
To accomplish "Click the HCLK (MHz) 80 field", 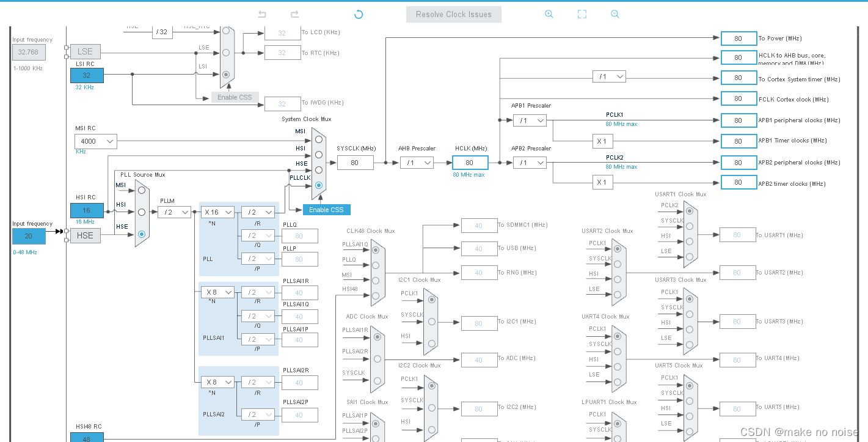I will coord(470,163).
